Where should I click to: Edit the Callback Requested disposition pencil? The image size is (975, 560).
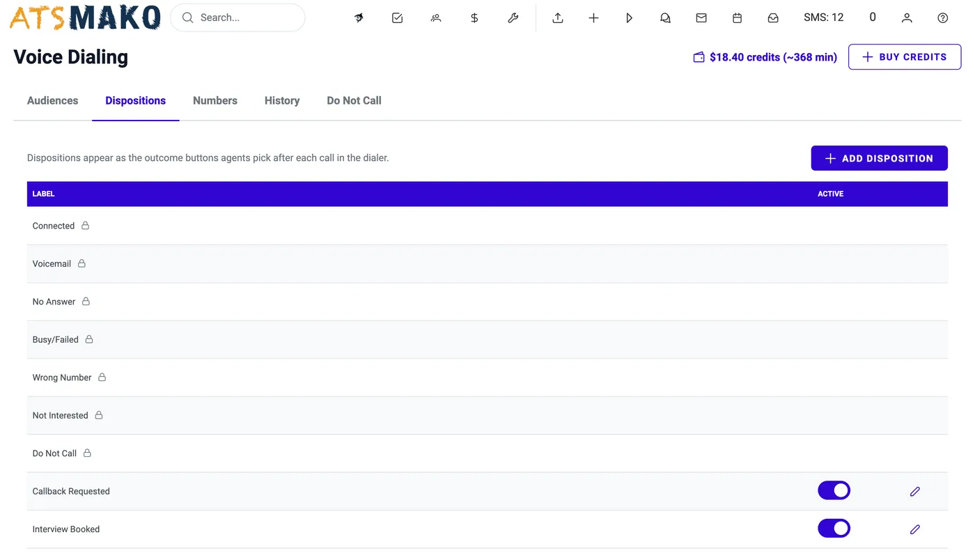915,492
